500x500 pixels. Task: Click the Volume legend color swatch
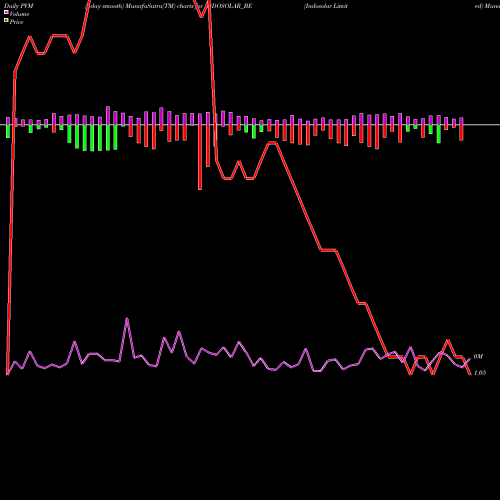click(6, 12)
